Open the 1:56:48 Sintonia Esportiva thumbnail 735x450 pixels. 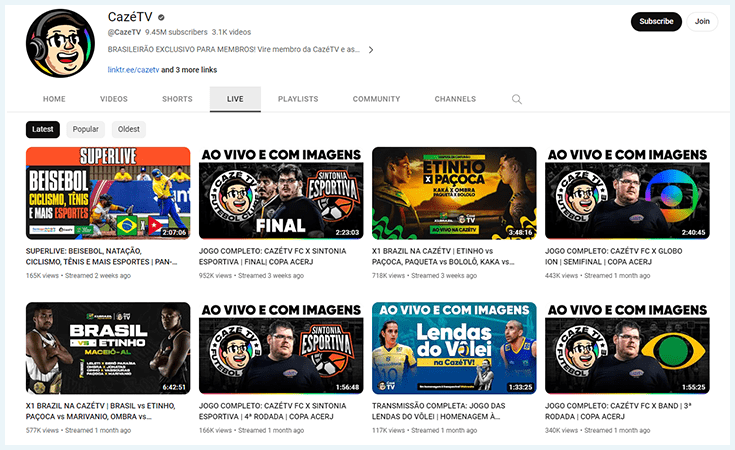tap(281, 348)
